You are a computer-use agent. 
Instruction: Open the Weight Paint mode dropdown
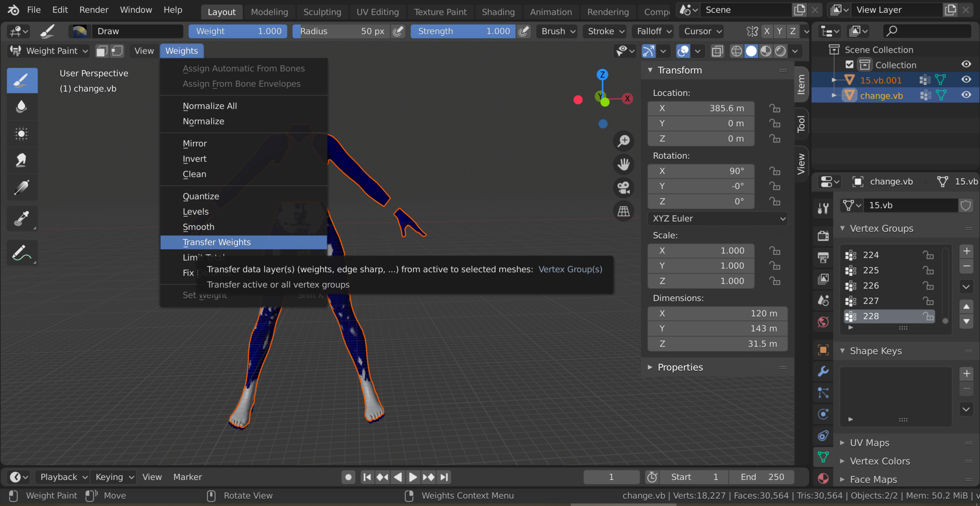[x=50, y=51]
